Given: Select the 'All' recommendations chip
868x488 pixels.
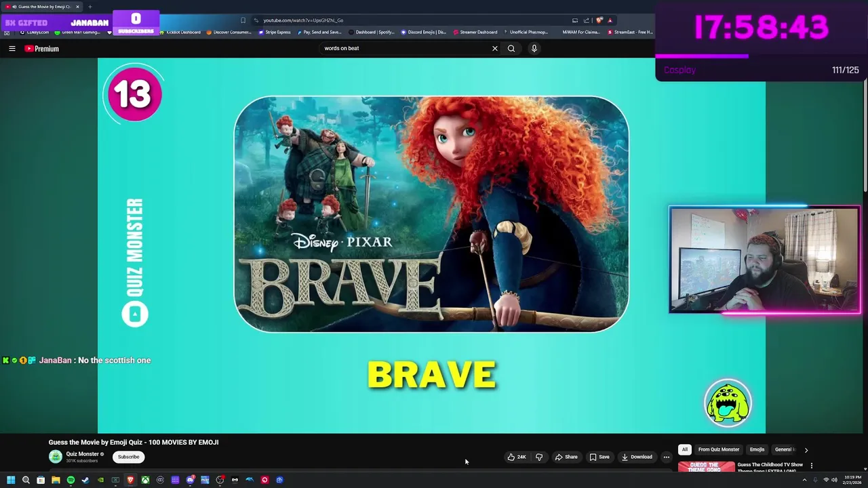Looking at the screenshot, I should (x=685, y=449).
